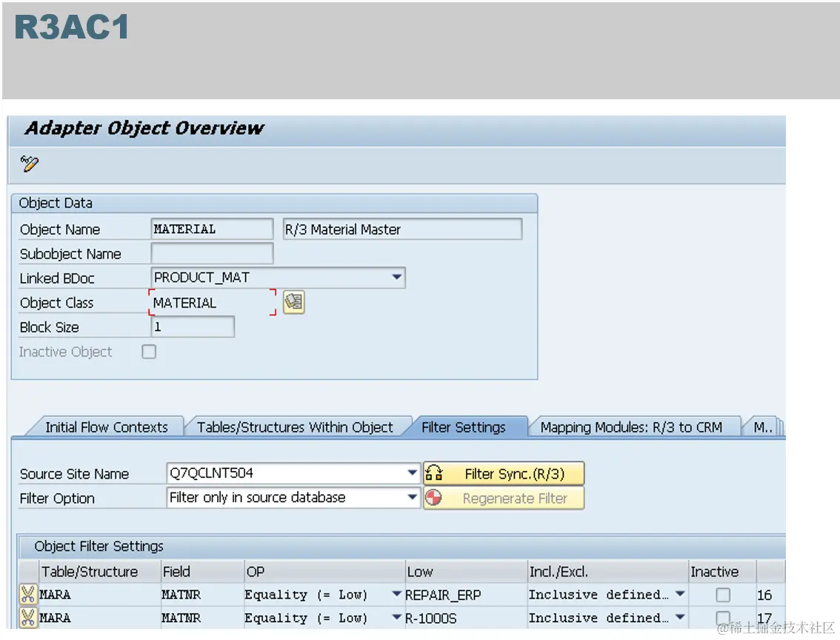Click the Filter Sync.(R/3) button
Image resolution: width=840 pixels, height=640 pixels.
[504, 474]
